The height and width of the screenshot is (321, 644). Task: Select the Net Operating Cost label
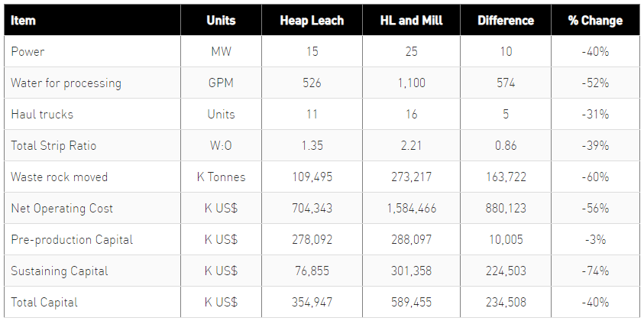[62, 208]
